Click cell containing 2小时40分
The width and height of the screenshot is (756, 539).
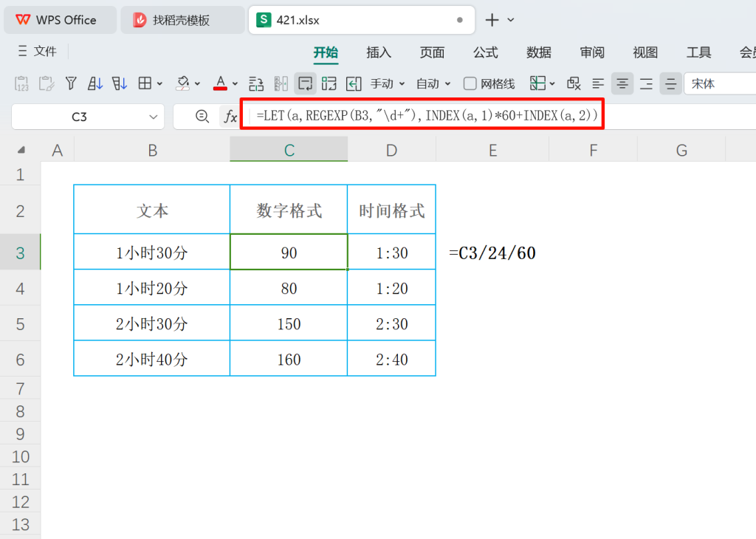pos(152,359)
